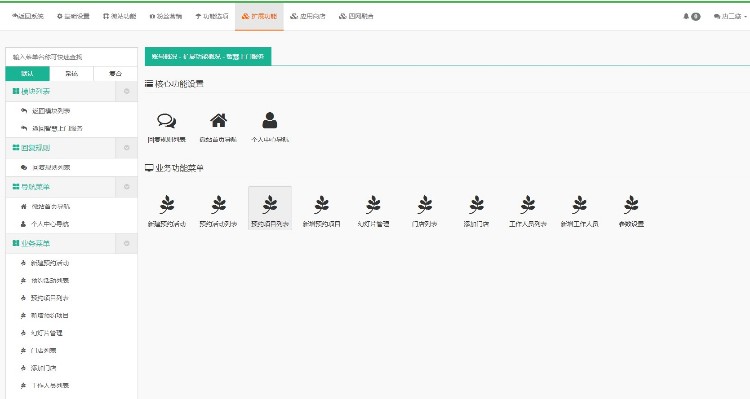Open 工作人员列表 leaf icon in main panel
Screen dimensions: 750x399
point(528,205)
